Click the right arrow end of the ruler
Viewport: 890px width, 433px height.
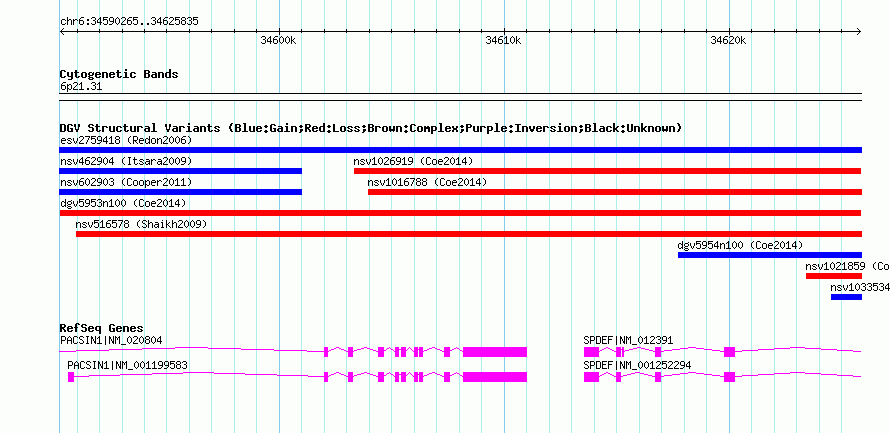(859, 32)
